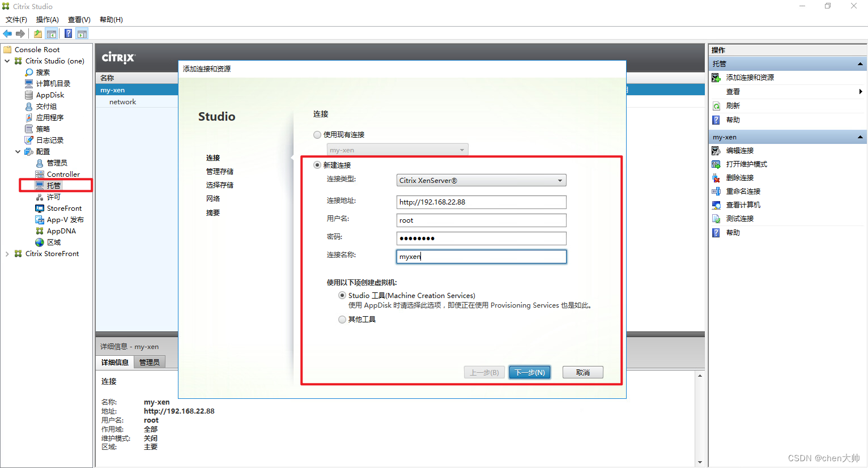Open the 日志记录 node
The image size is (868, 468).
tap(49, 141)
